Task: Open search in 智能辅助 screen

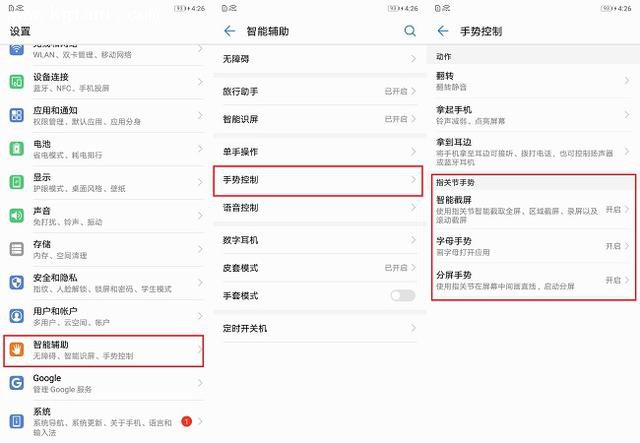Action: tap(410, 31)
